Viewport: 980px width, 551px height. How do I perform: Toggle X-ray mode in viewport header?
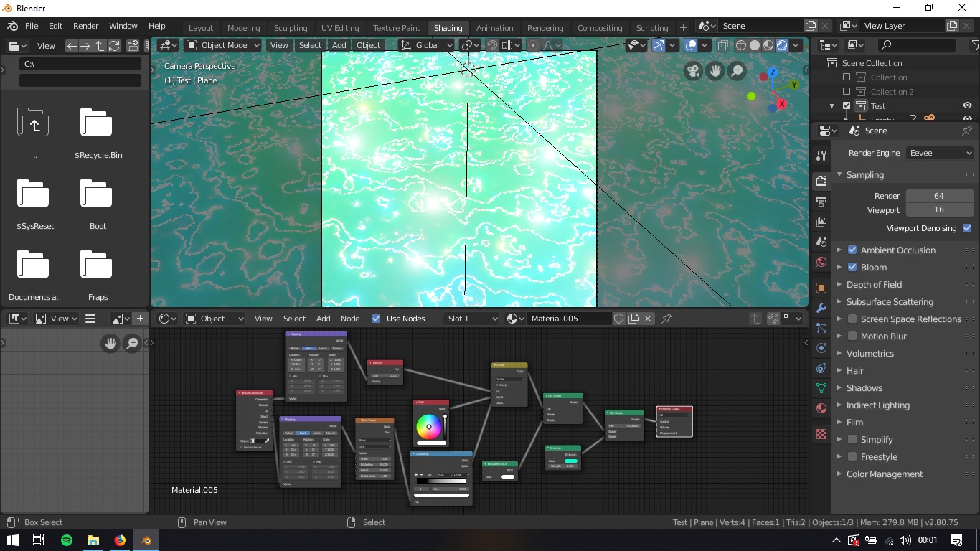point(722,45)
